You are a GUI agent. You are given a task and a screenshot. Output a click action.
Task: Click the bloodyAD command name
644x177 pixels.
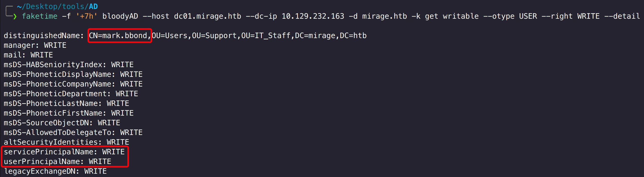coord(120,16)
